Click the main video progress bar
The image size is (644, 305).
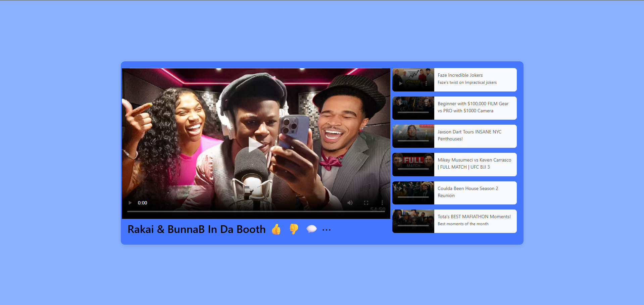pos(256,211)
